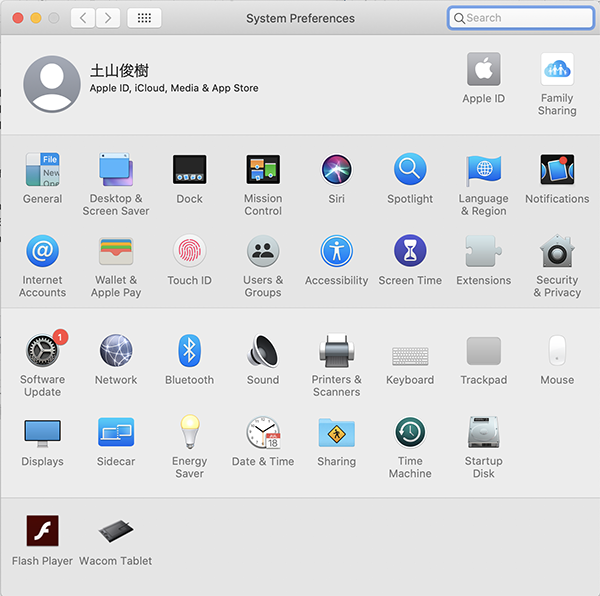600x596 pixels.
Task: Open Language & Region settings
Action: tap(483, 169)
